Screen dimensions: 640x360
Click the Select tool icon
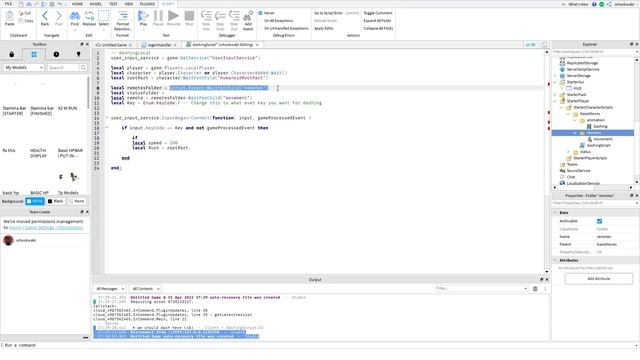[104, 16]
